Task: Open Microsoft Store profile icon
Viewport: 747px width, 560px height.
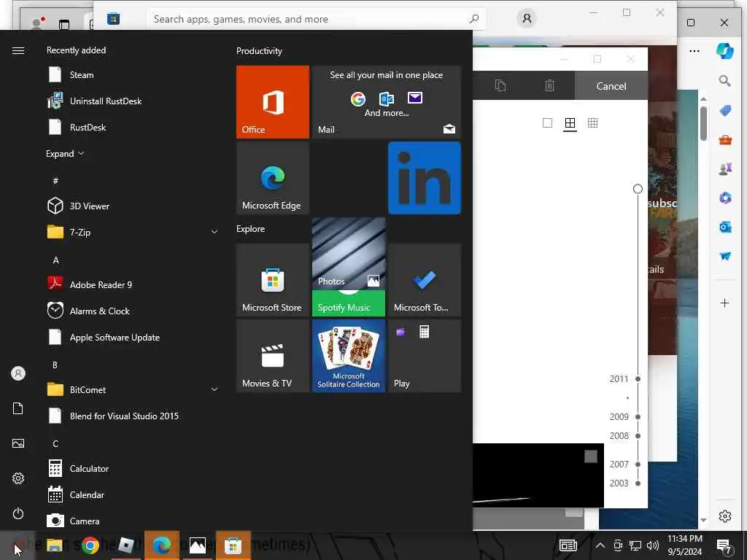Action: coord(527,18)
